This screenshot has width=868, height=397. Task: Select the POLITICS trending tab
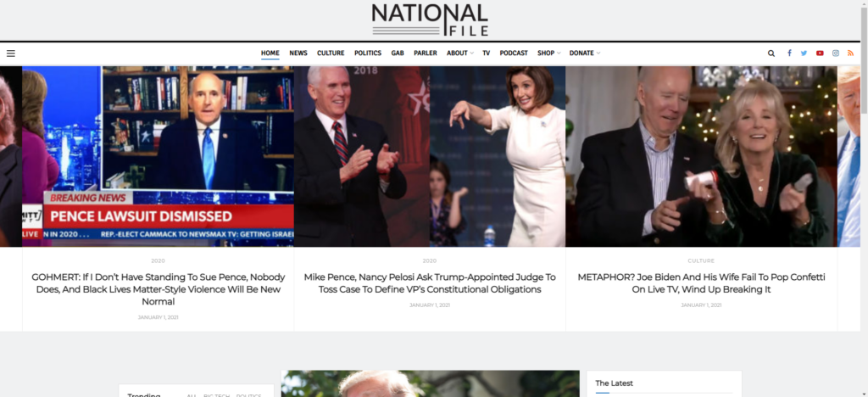[248, 395]
